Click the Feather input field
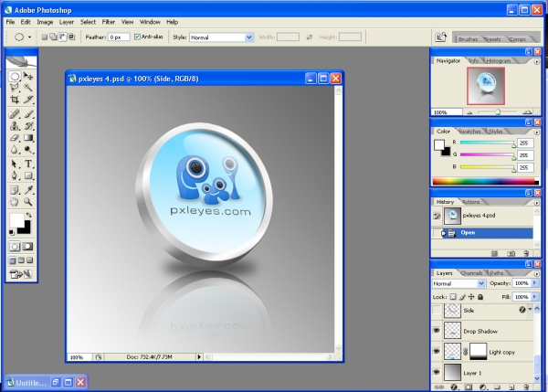548x392 pixels. (x=119, y=37)
